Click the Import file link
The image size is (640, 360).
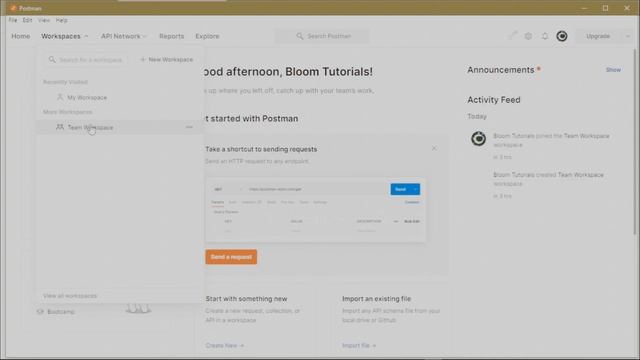(359, 345)
